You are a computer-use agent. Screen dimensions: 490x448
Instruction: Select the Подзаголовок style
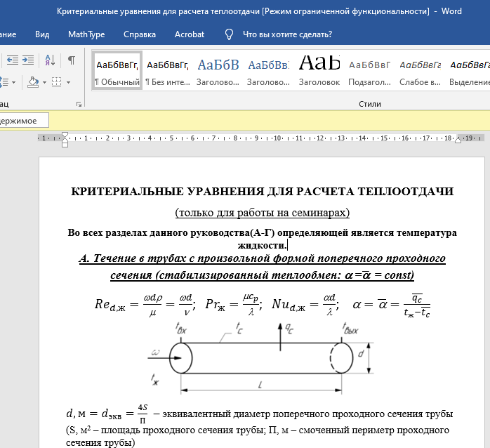(369, 71)
